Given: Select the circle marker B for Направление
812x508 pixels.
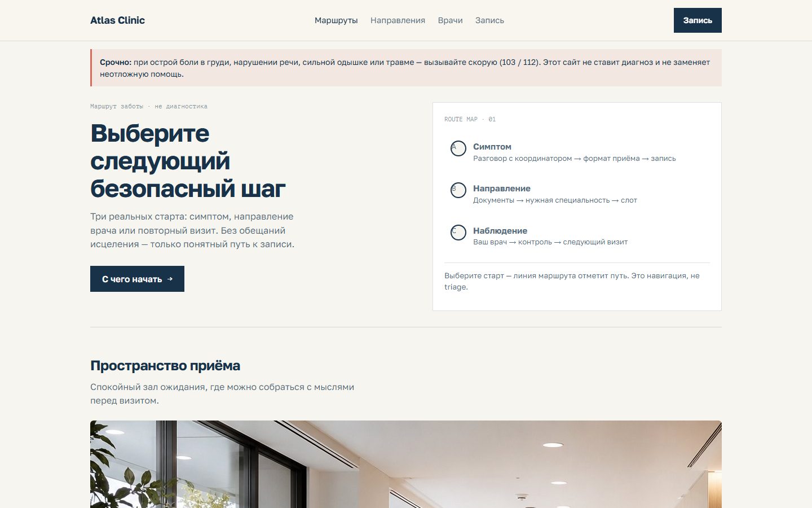Looking at the screenshot, I should 458,190.
